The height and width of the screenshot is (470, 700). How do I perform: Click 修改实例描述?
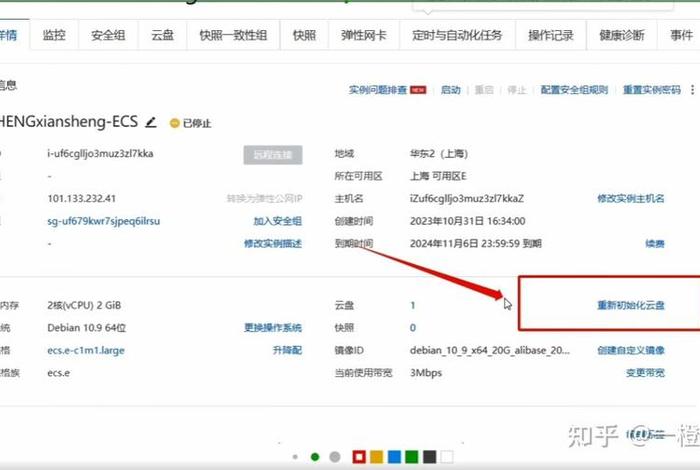(273, 244)
